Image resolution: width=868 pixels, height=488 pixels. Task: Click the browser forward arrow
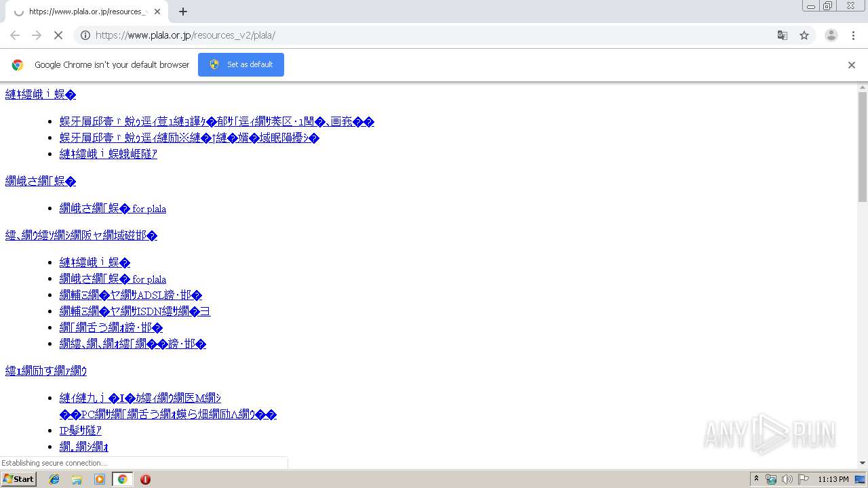click(x=37, y=35)
